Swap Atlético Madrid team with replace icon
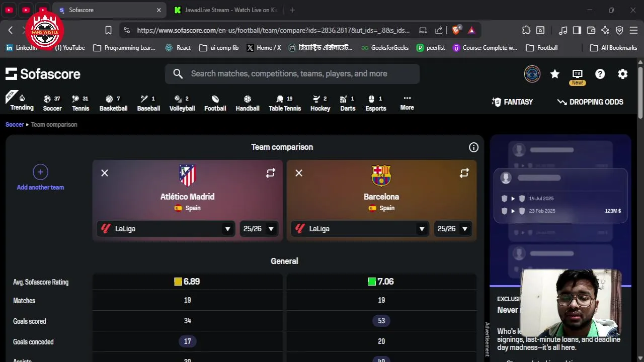Image resolution: width=644 pixels, height=362 pixels. [271, 173]
